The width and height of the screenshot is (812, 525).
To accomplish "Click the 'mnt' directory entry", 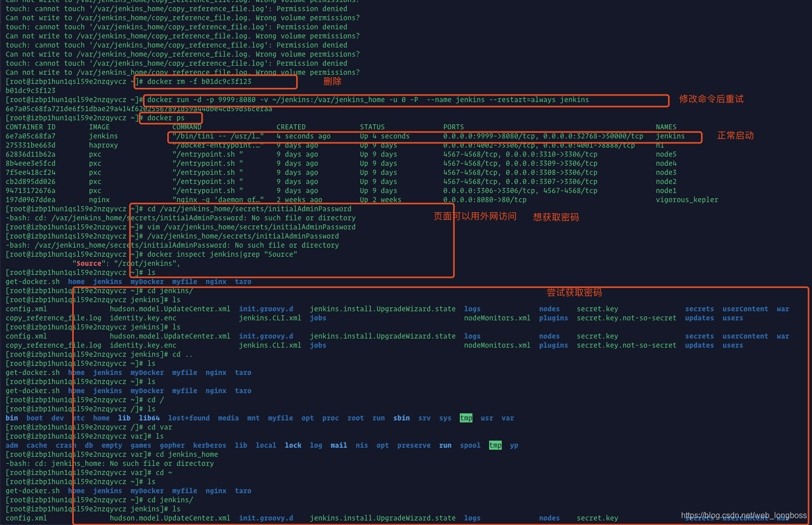I will click(253, 418).
